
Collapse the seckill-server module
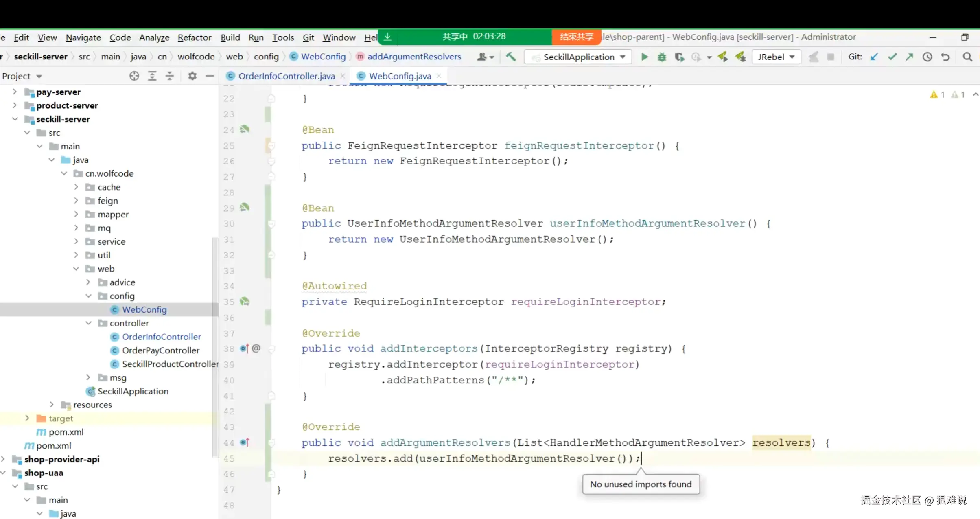click(x=15, y=119)
